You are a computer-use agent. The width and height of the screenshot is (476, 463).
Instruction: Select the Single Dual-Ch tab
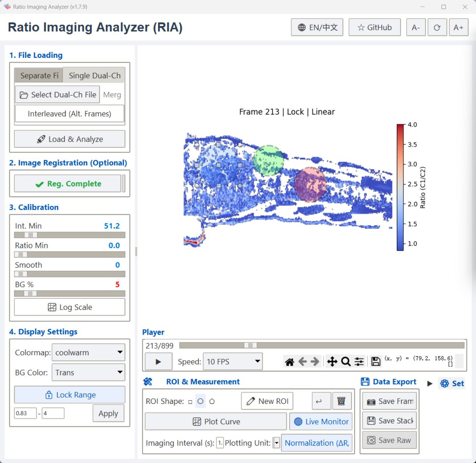tap(94, 75)
